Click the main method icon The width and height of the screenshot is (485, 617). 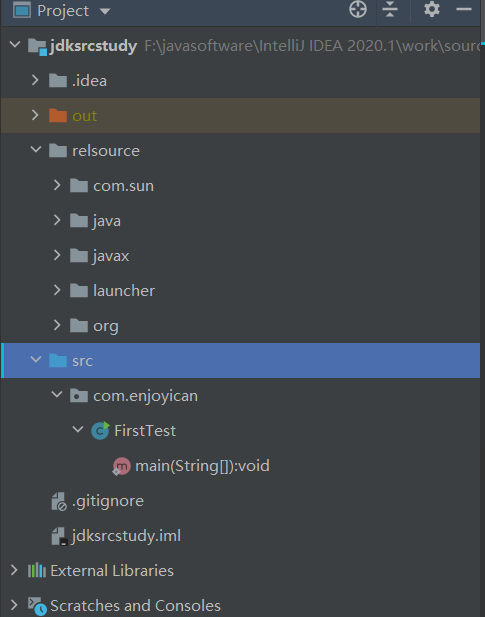click(121, 466)
